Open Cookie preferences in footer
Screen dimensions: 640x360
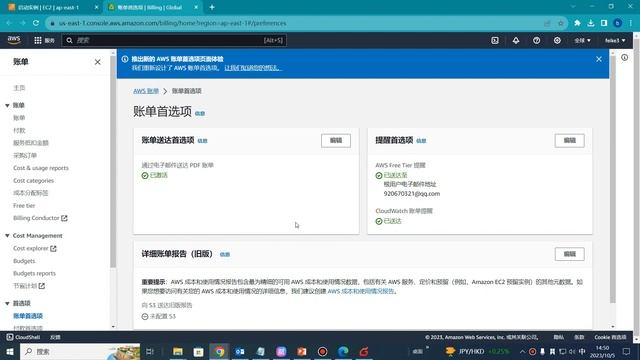(x=610, y=337)
